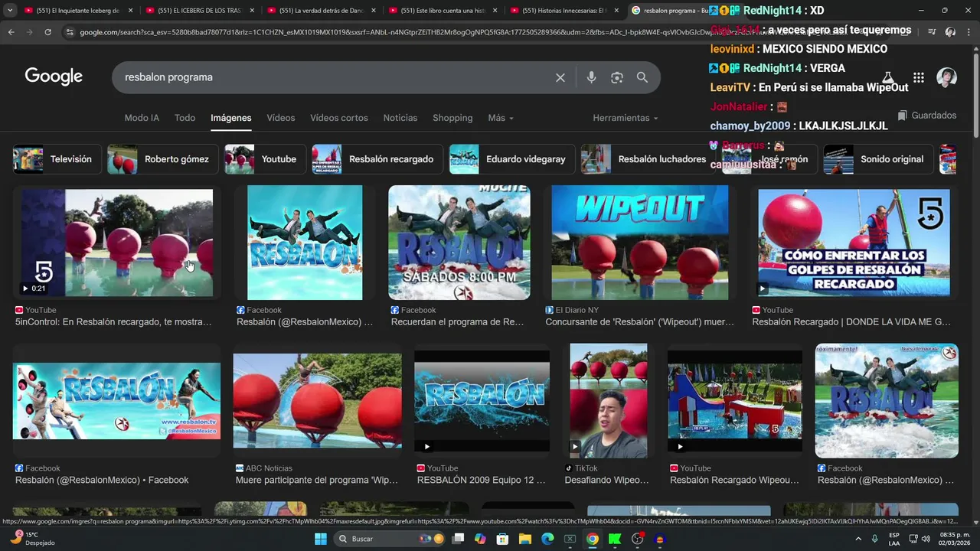Open 'Resbalón Sábados 8:00 PM' image
The height and width of the screenshot is (551, 980).
coord(459,243)
